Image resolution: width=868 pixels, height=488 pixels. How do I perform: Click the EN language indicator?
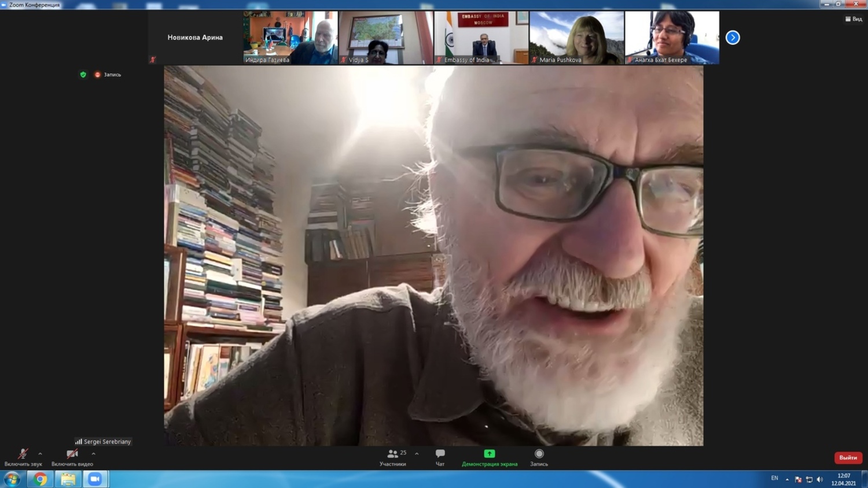tap(774, 479)
